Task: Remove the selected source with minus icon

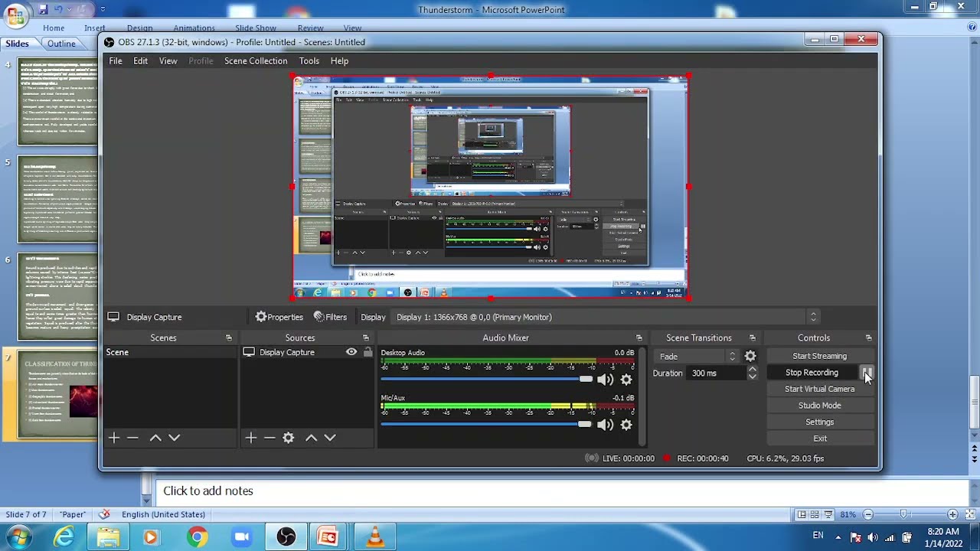Action: coord(269,438)
